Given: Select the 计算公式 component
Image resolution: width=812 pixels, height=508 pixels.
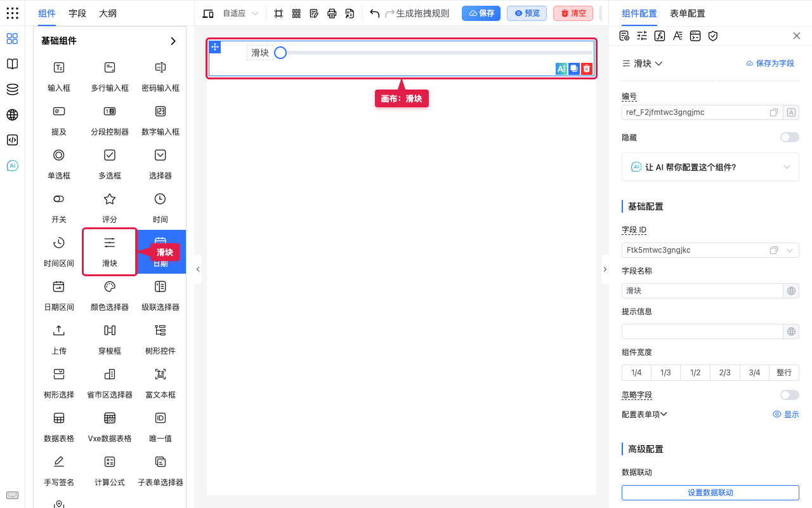Looking at the screenshot, I should [110, 471].
